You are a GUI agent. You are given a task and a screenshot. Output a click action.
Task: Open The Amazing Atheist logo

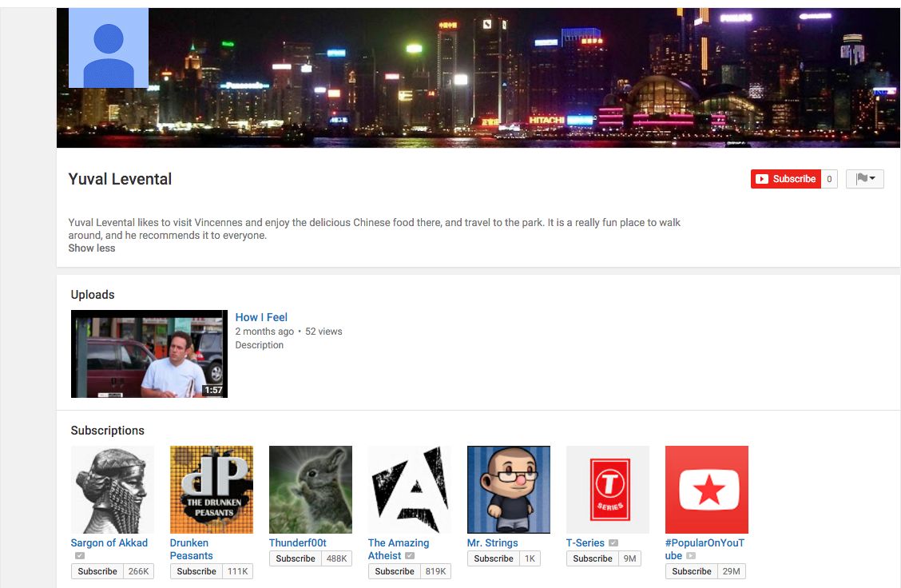click(410, 490)
